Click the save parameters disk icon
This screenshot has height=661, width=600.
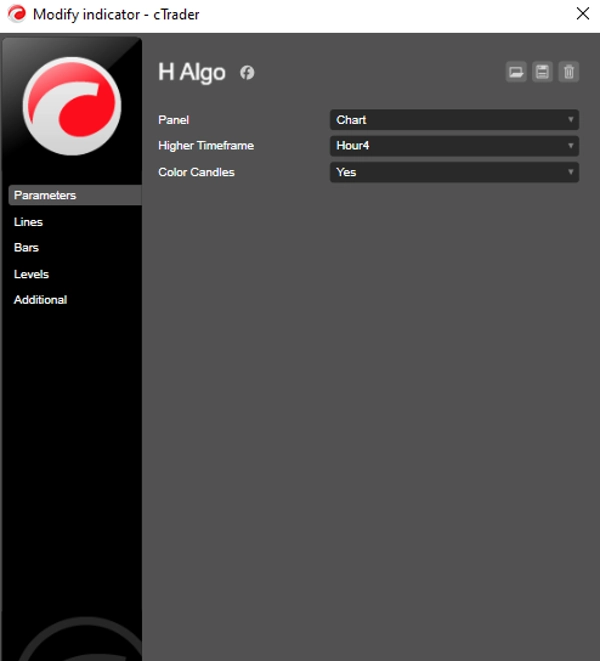pos(542,72)
